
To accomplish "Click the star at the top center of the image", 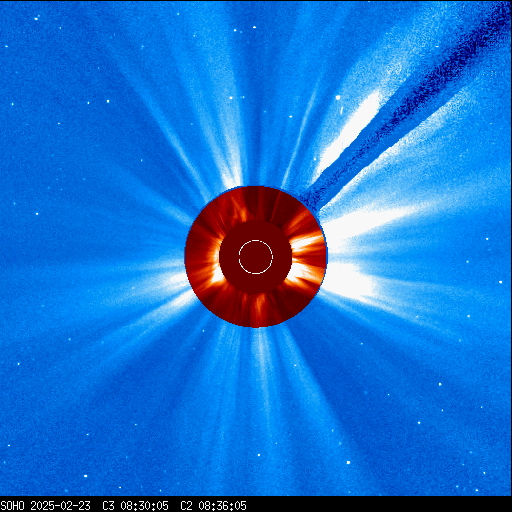I will click(255, 27).
